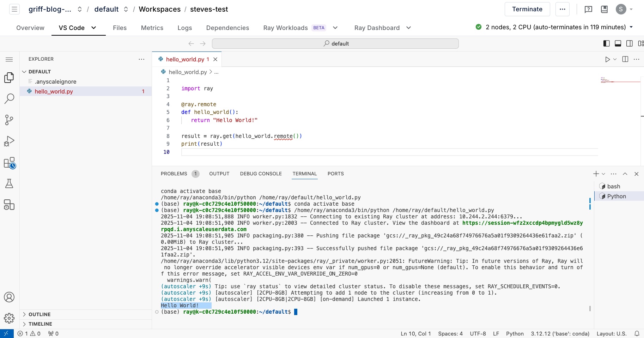Open the Extensions view icon
Image resolution: width=644 pixels, height=338 pixels.
tap(9, 163)
